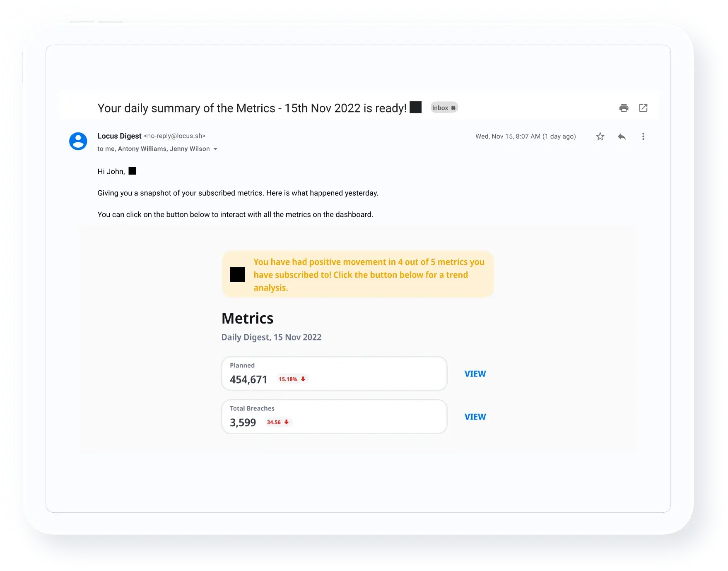Remove the Inbox label via its x
The width and height of the screenshot is (728, 571).
(453, 108)
